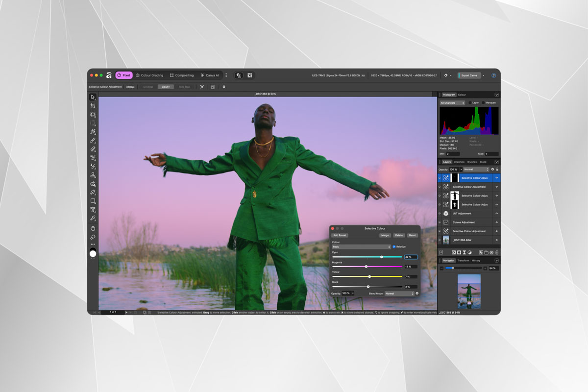The width and height of the screenshot is (588, 392).
Task: Open the Colour Grading persona tab
Action: [x=149, y=75]
